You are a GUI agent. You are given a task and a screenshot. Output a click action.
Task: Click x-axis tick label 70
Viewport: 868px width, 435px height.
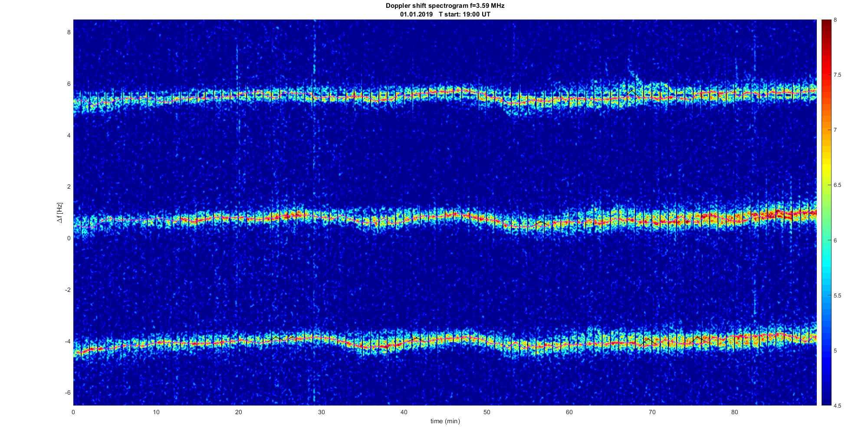coord(652,412)
